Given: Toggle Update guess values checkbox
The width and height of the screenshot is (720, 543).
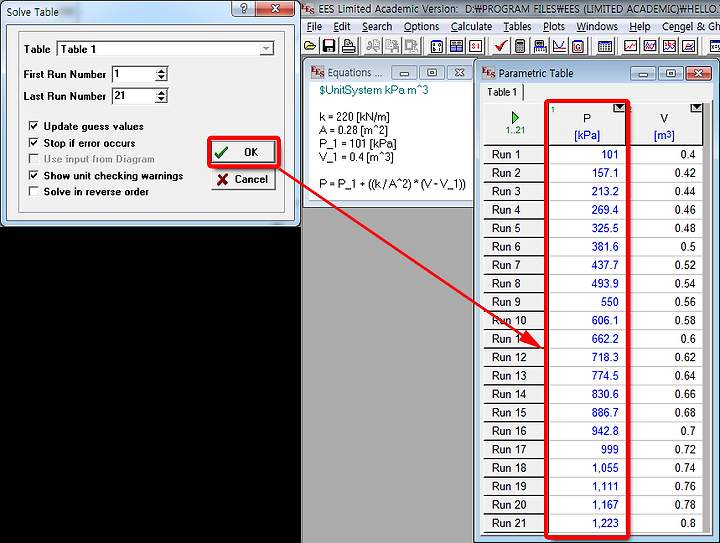Looking at the screenshot, I should [x=34, y=126].
